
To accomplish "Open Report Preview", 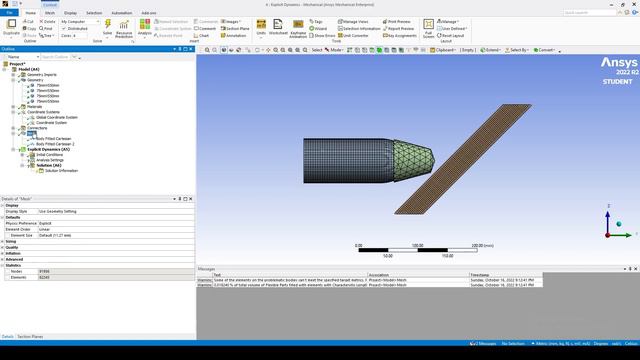I will coord(398,29).
